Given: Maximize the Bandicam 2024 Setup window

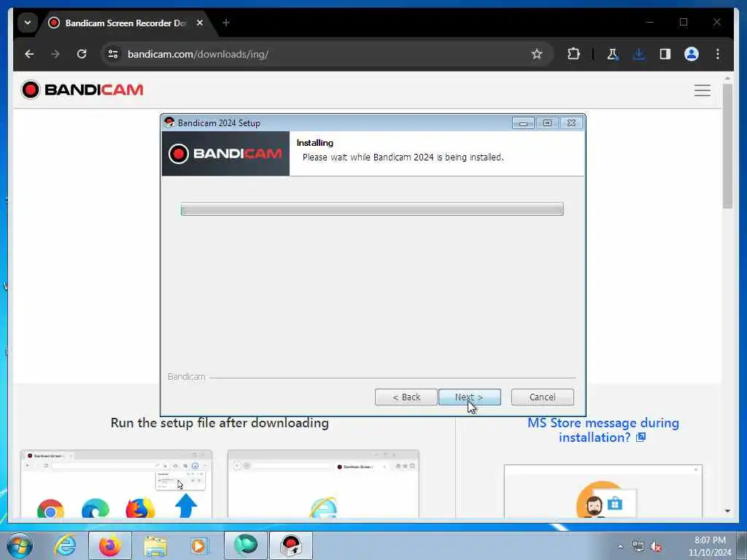Looking at the screenshot, I should (x=547, y=123).
